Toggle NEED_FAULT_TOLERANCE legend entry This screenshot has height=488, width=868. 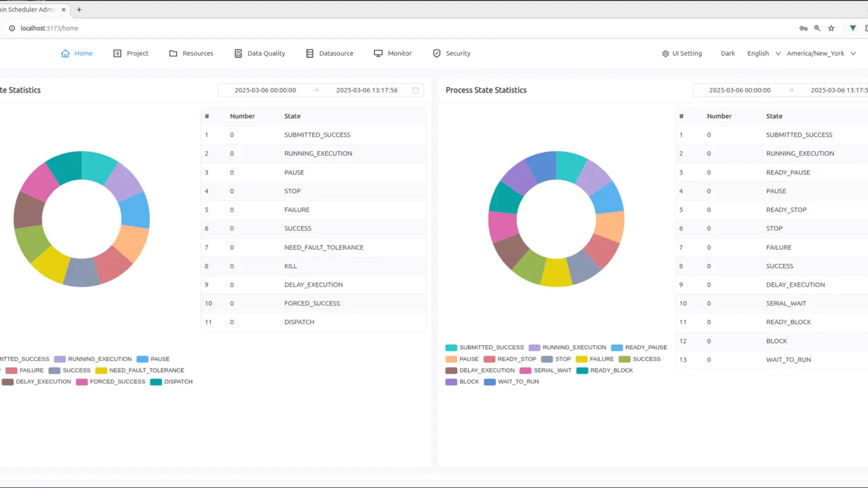pos(140,370)
